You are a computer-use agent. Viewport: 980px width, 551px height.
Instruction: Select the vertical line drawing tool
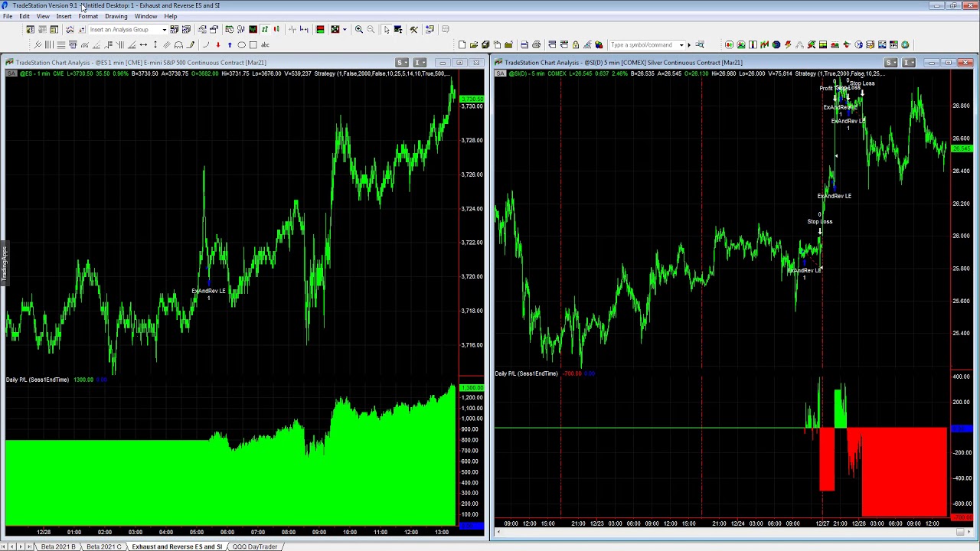pyautogui.click(x=49, y=44)
